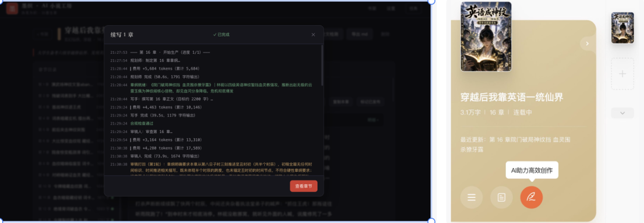Click the red 查看章节 button
The height and width of the screenshot is (223, 644).
pyautogui.click(x=304, y=186)
